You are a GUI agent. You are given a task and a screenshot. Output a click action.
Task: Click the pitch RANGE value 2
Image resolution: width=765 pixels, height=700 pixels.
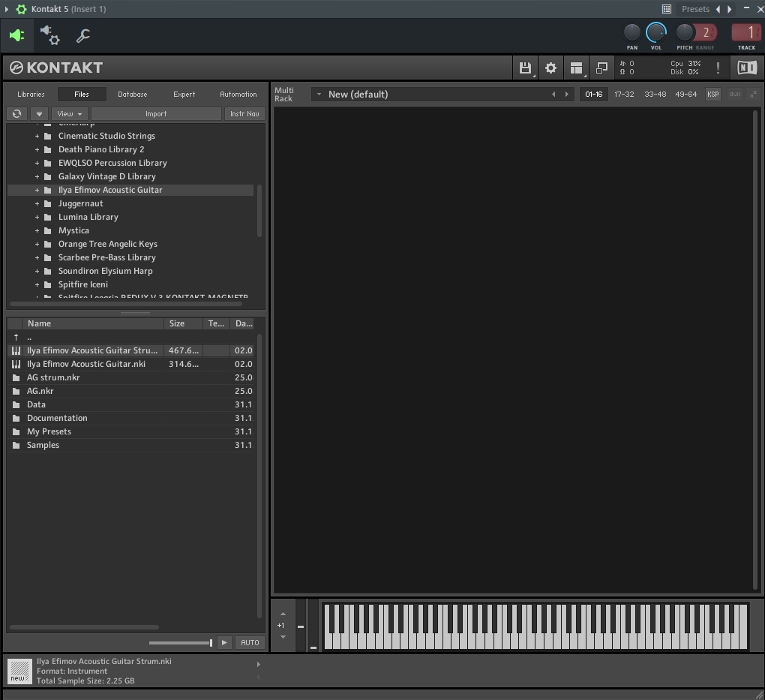pyautogui.click(x=706, y=33)
